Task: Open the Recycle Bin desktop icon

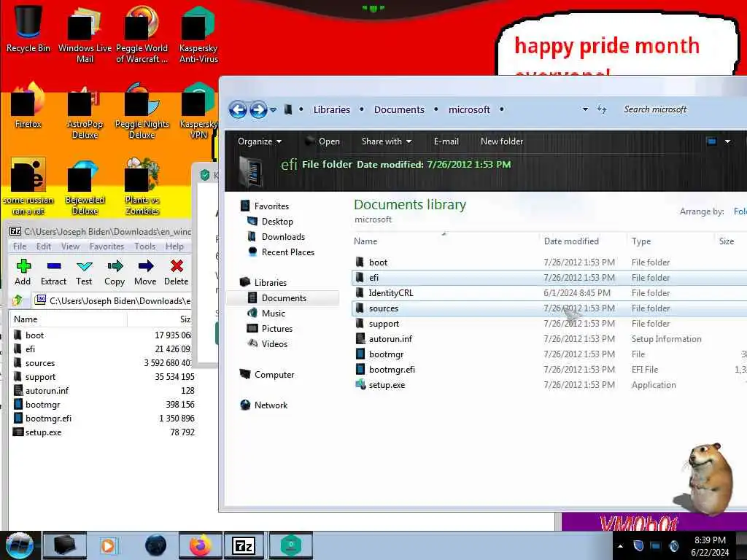Action: (x=28, y=28)
